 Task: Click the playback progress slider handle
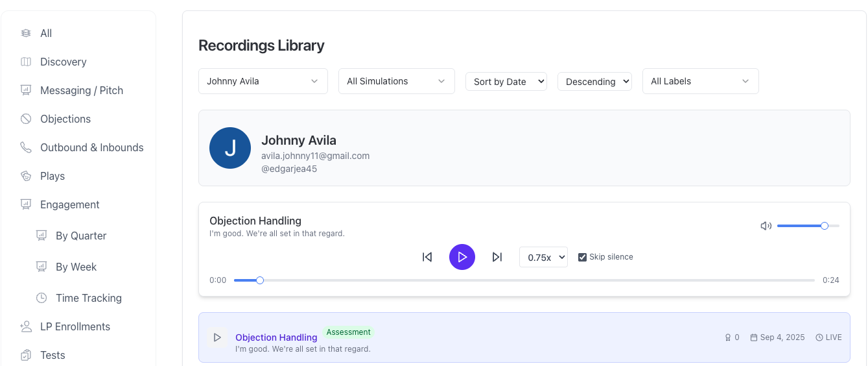260,280
